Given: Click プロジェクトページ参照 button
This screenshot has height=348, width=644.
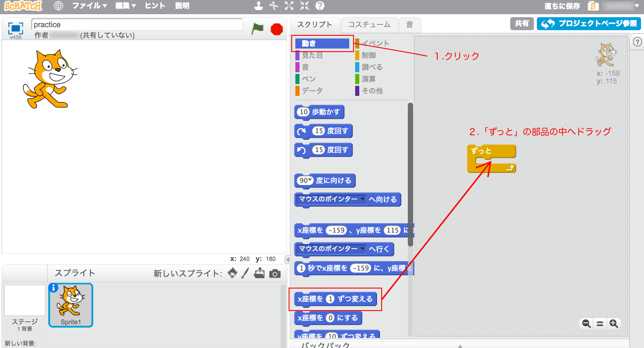Looking at the screenshot, I should point(589,24).
